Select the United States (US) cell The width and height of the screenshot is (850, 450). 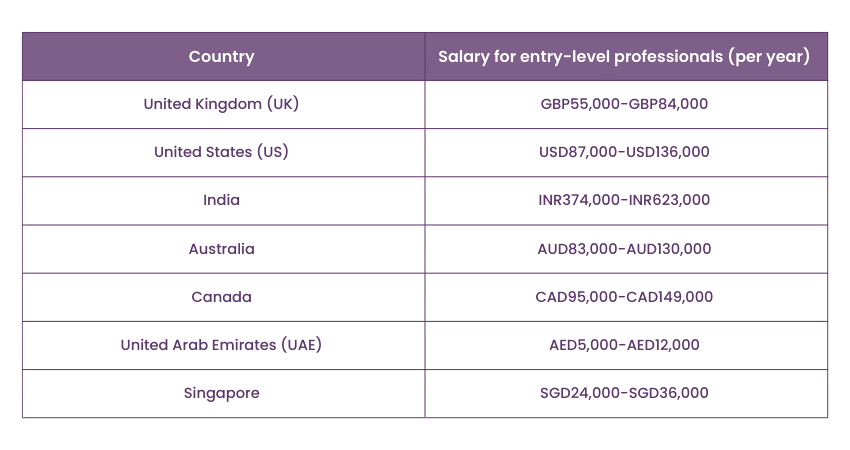[x=221, y=152]
